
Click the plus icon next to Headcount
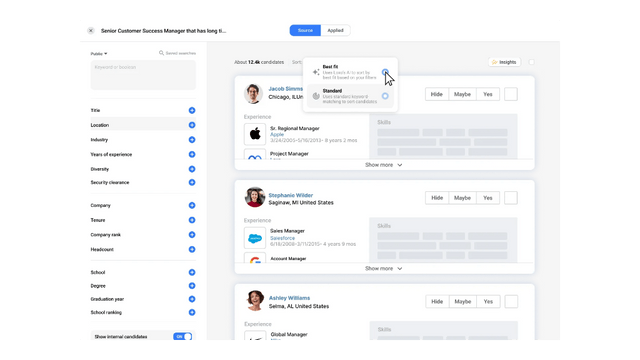(192, 249)
